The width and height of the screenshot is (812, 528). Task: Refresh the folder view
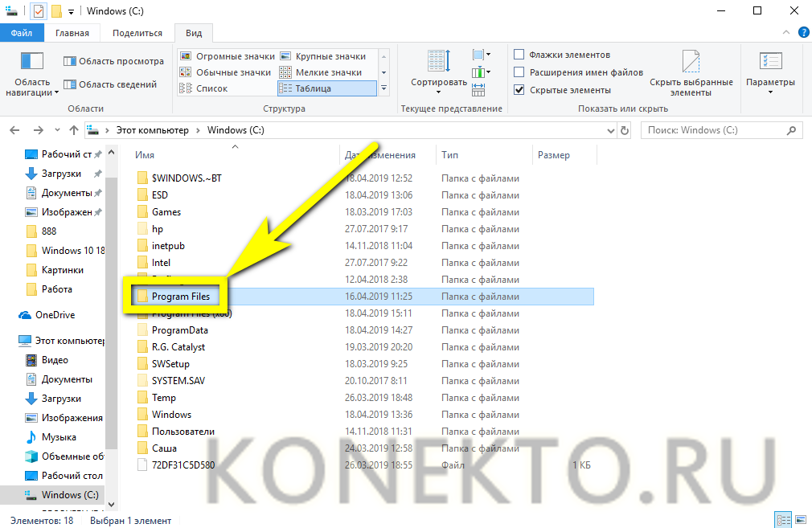[x=625, y=130]
